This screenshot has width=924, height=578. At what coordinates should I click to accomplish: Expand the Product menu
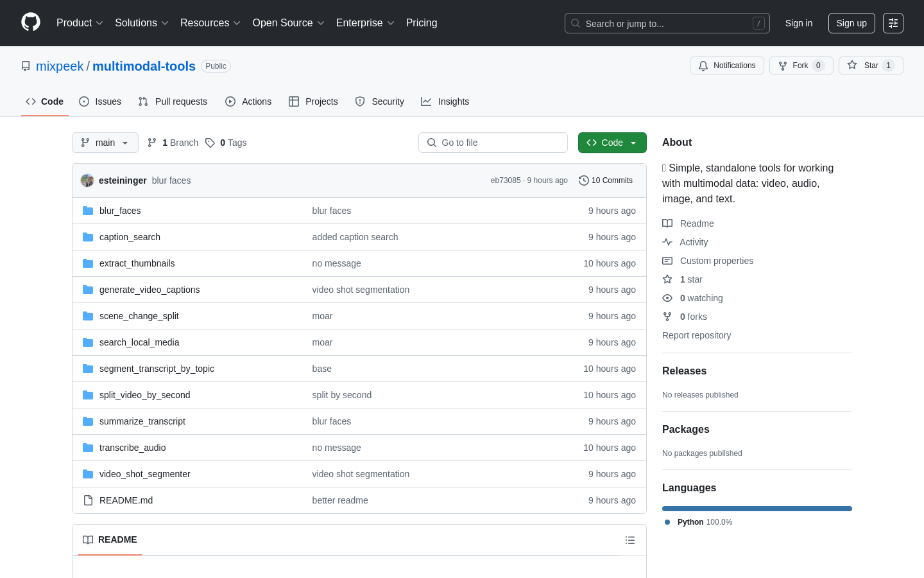pos(80,23)
